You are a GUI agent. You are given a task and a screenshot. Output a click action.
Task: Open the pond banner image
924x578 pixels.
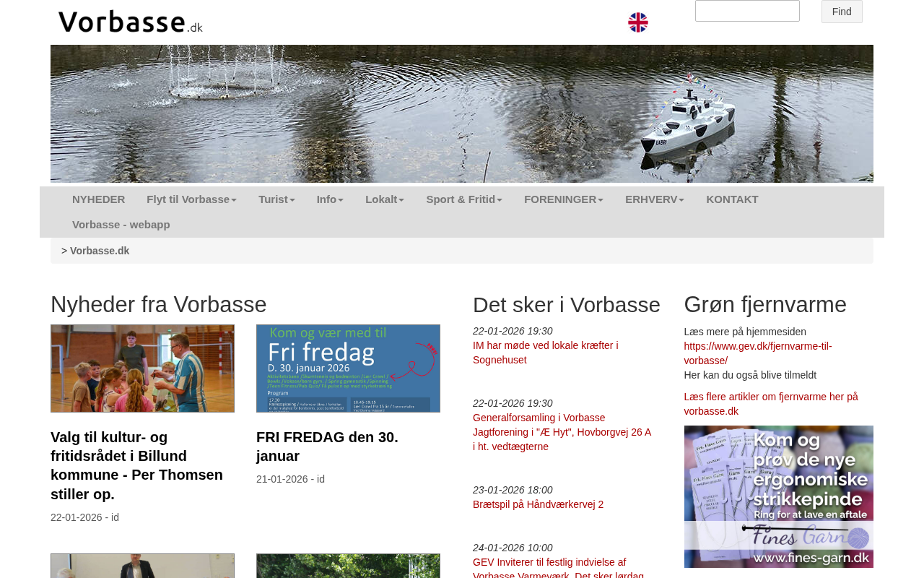pos(462,113)
